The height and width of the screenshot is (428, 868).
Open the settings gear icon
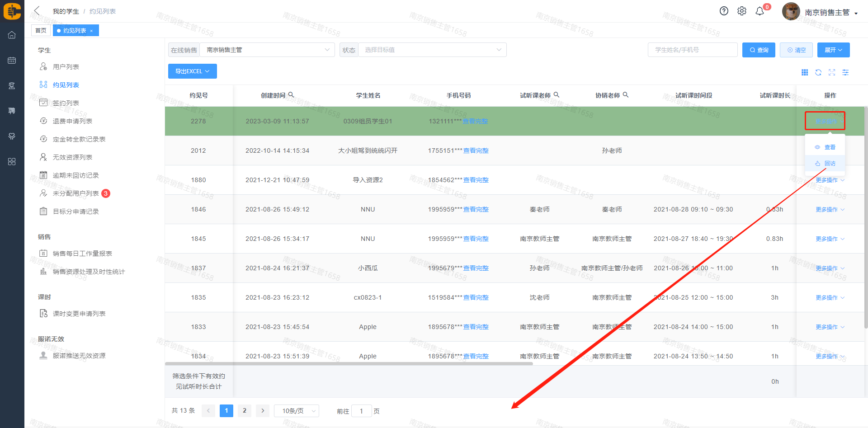tap(742, 11)
